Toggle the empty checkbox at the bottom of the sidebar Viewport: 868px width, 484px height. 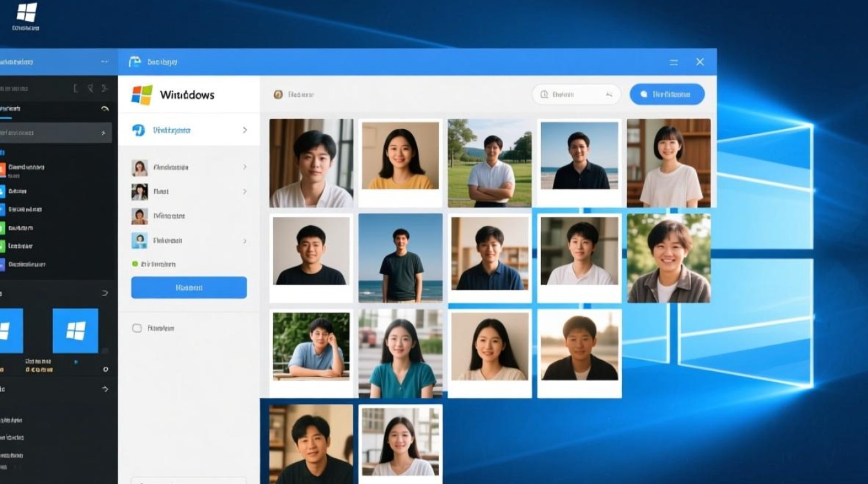point(137,328)
